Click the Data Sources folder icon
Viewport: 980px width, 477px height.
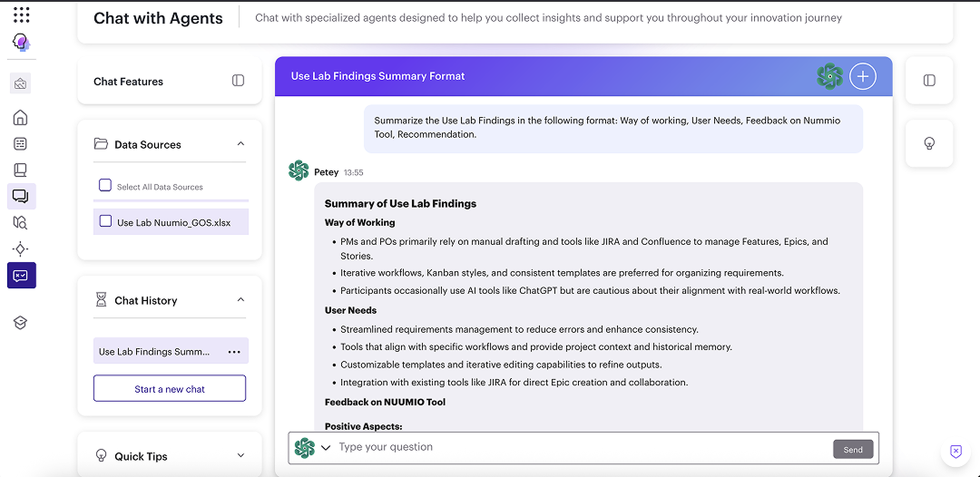point(101,144)
